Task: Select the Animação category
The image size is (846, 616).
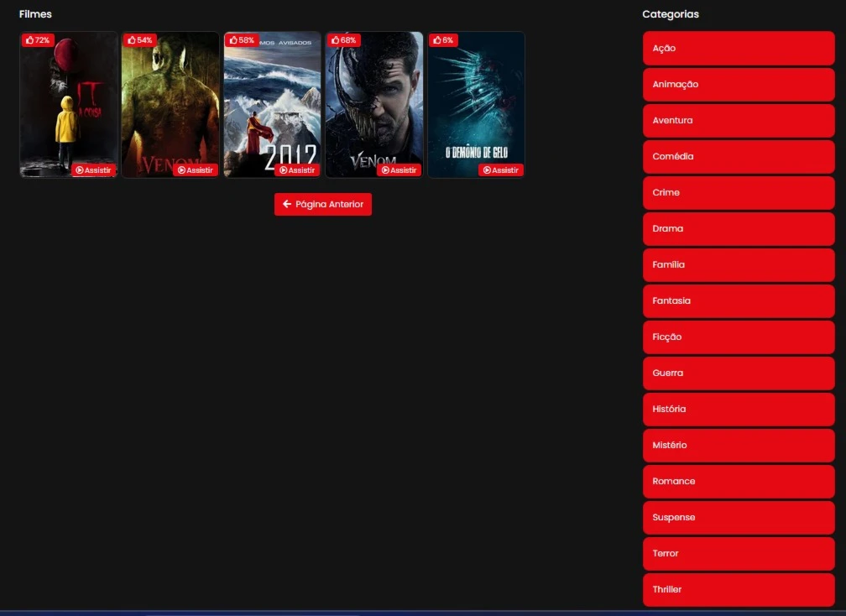Action: 739,85
